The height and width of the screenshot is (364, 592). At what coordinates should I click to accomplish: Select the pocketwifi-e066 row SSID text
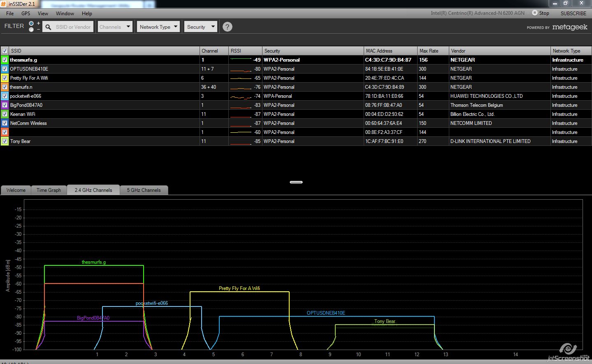(26, 96)
